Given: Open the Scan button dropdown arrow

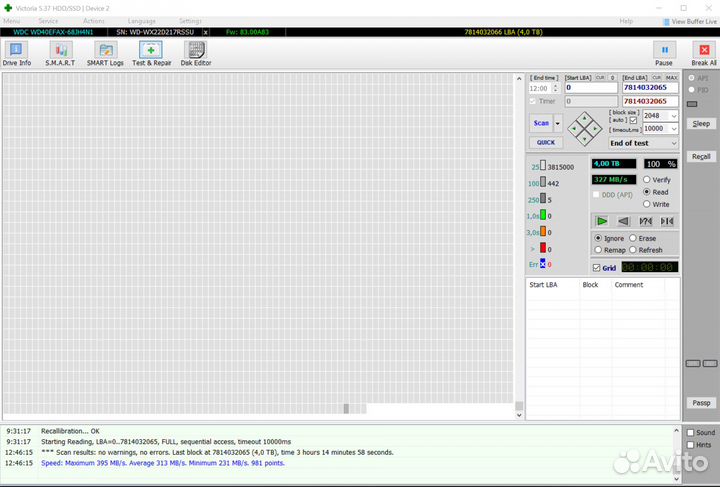Looking at the screenshot, I should pos(558,123).
